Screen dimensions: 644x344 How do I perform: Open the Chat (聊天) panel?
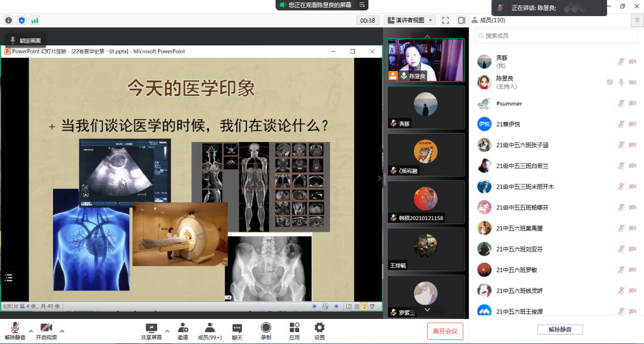(237, 331)
